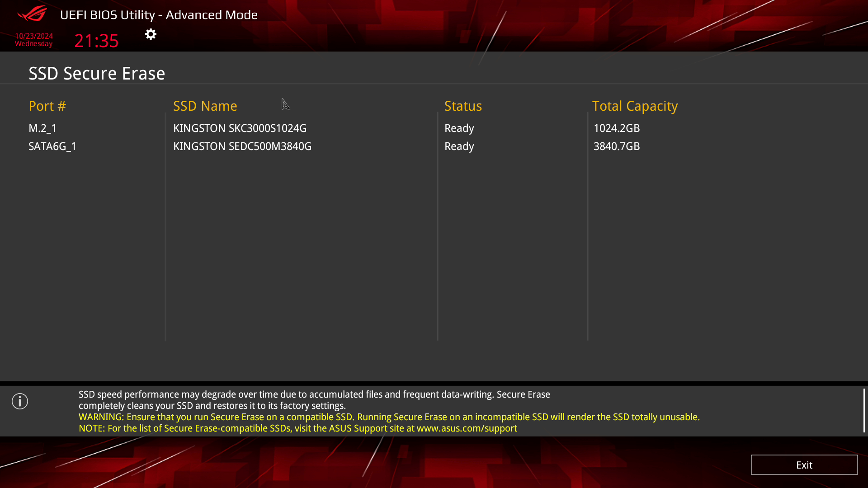The image size is (868, 488).
Task: Click the information icon near the warning
Action: pyautogui.click(x=20, y=401)
